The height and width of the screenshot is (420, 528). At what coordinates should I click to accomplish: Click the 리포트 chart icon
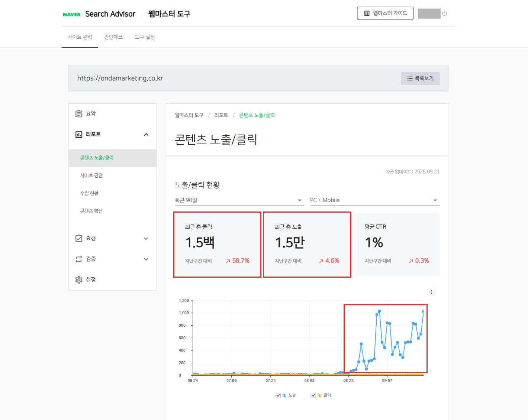tap(79, 135)
